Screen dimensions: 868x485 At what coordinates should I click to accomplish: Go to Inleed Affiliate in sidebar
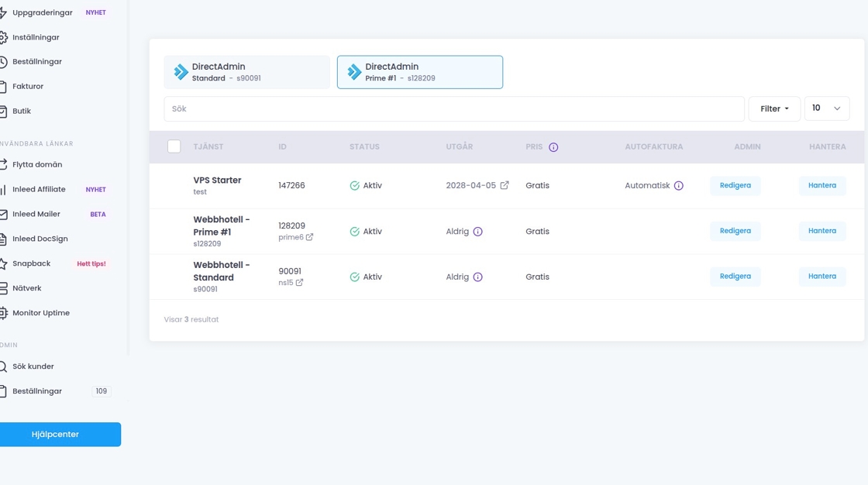(x=39, y=189)
